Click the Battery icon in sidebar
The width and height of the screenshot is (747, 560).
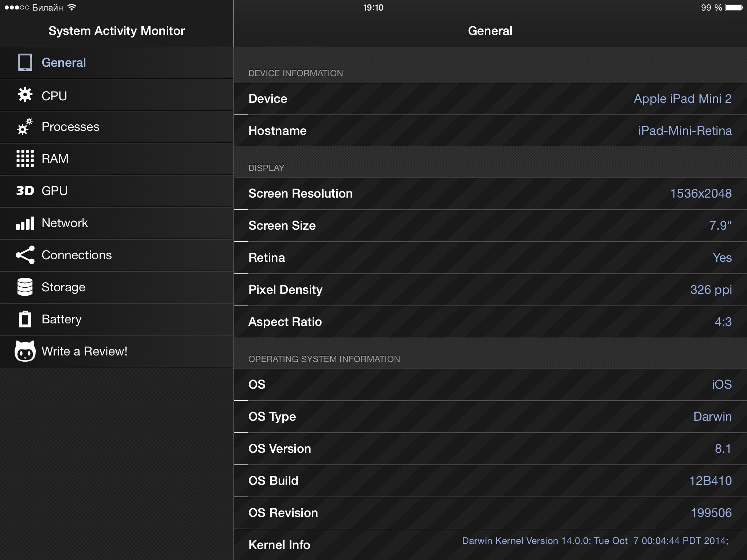[25, 319]
